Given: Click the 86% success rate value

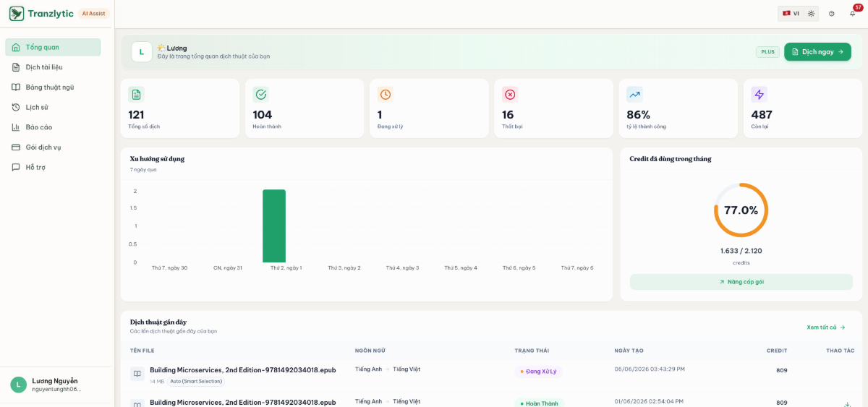Looking at the screenshot, I should (x=639, y=114).
